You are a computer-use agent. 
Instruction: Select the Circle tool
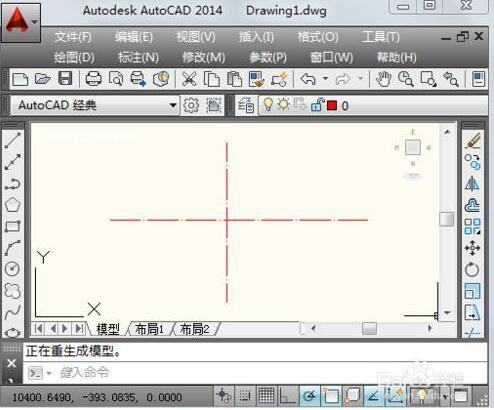click(x=13, y=269)
